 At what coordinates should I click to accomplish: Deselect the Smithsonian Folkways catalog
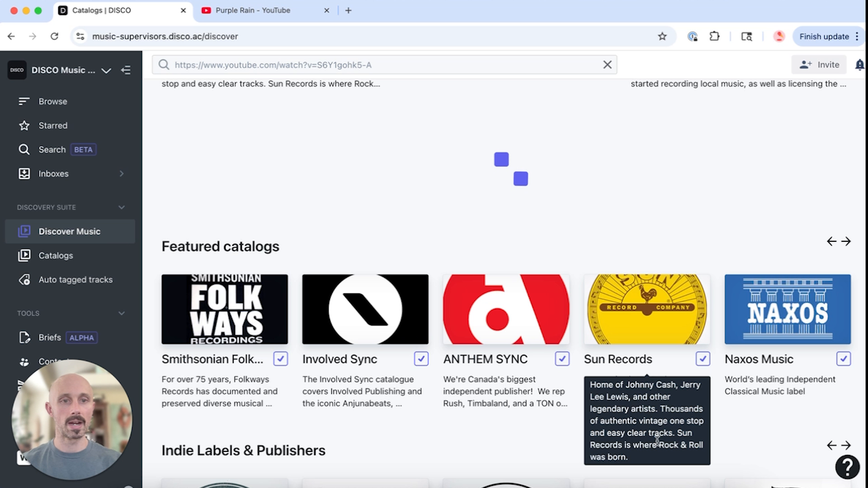pos(280,358)
